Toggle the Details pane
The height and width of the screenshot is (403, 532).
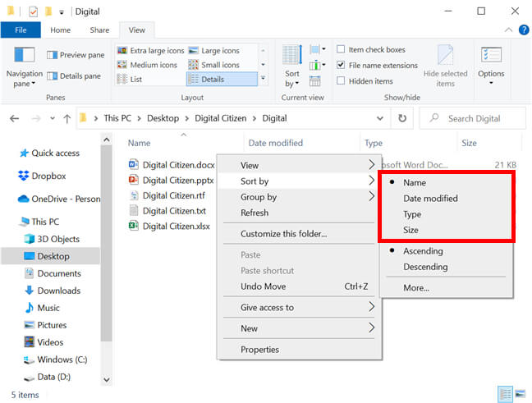(74, 76)
